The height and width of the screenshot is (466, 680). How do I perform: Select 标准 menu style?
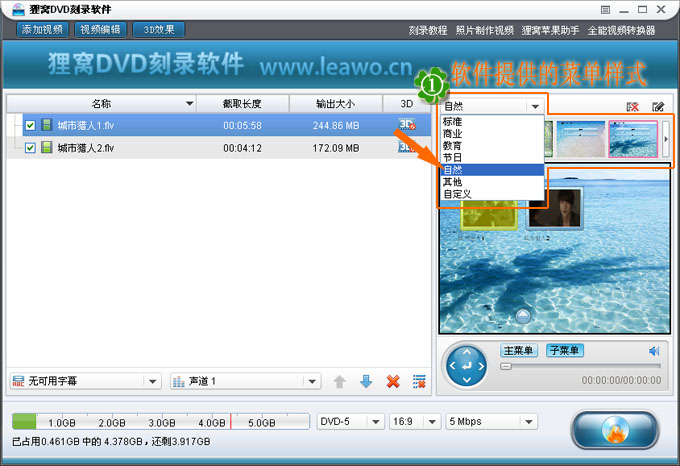[492, 122]
